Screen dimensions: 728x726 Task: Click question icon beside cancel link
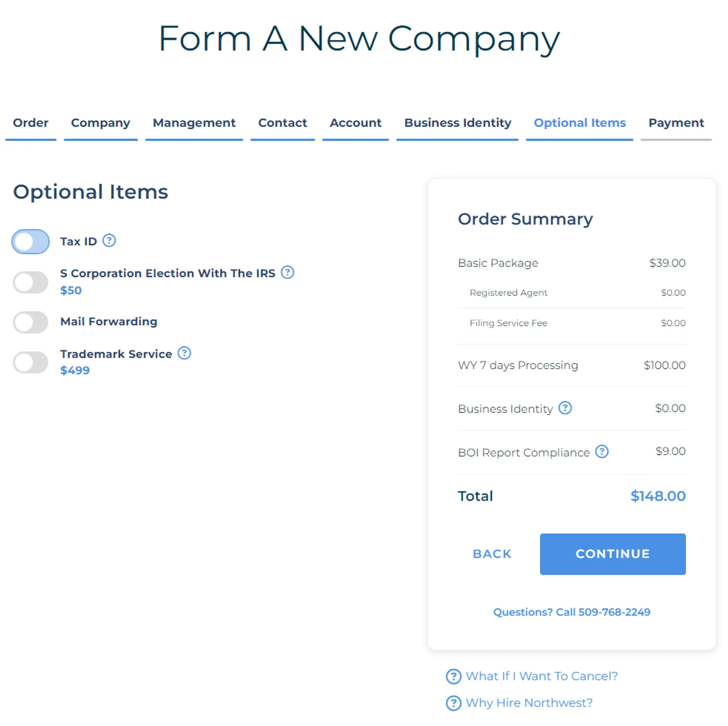[x=453, y=677]
